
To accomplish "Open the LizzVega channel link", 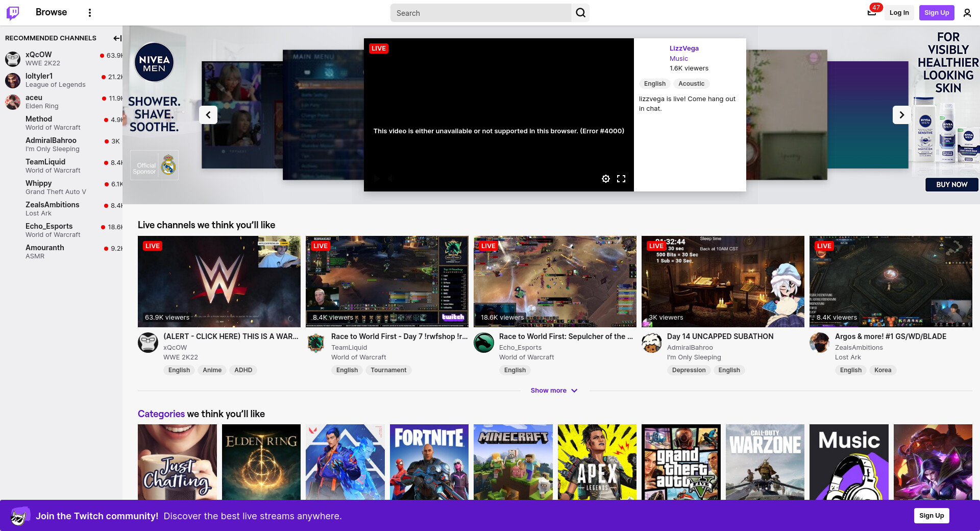I will [684, 49].
